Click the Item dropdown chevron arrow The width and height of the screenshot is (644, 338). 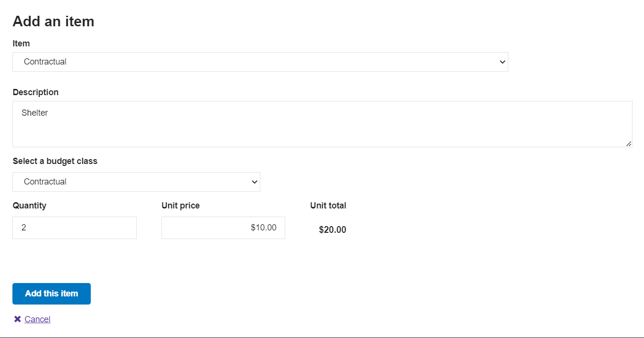[x=502, y=62]
